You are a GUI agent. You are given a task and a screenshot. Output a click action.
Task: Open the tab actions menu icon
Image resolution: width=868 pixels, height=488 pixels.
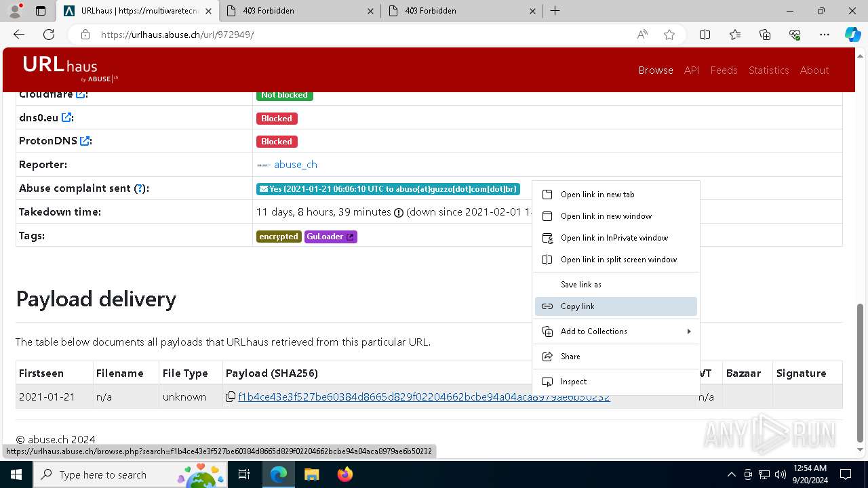41,11
